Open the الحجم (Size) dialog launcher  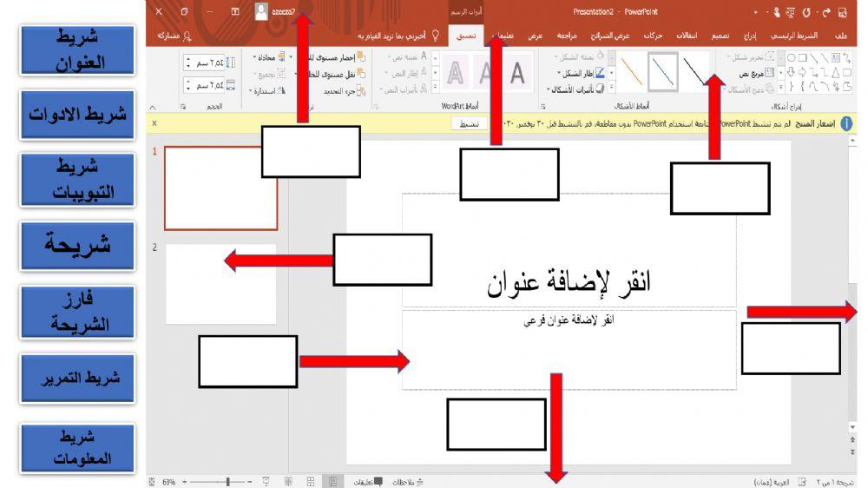point(183,106)
